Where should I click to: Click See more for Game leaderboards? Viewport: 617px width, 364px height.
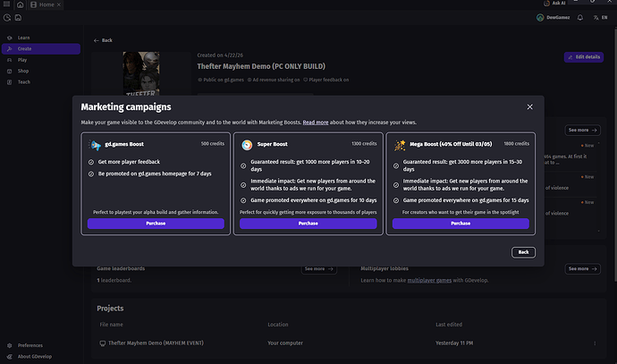pyautogui.click(x=318, y=269)
